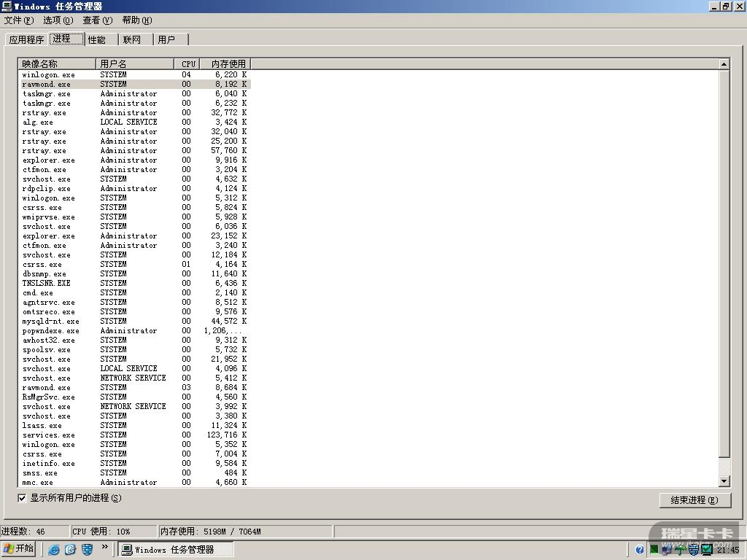Screen dimensions: 747x560
Task: Click the Windows 任务管理器 taskbar button
Action: pyautogui.click(x=175, y=550)
